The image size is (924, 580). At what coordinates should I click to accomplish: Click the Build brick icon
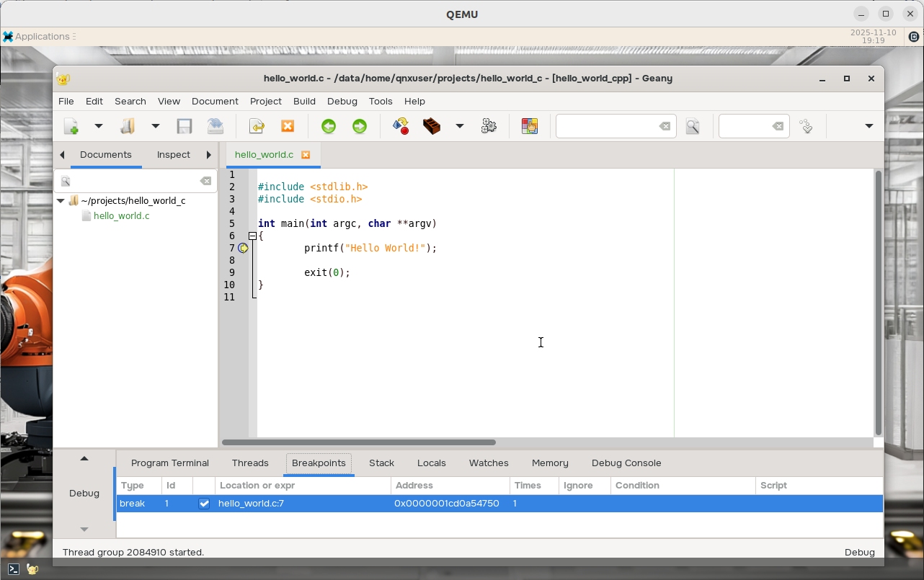432,126
